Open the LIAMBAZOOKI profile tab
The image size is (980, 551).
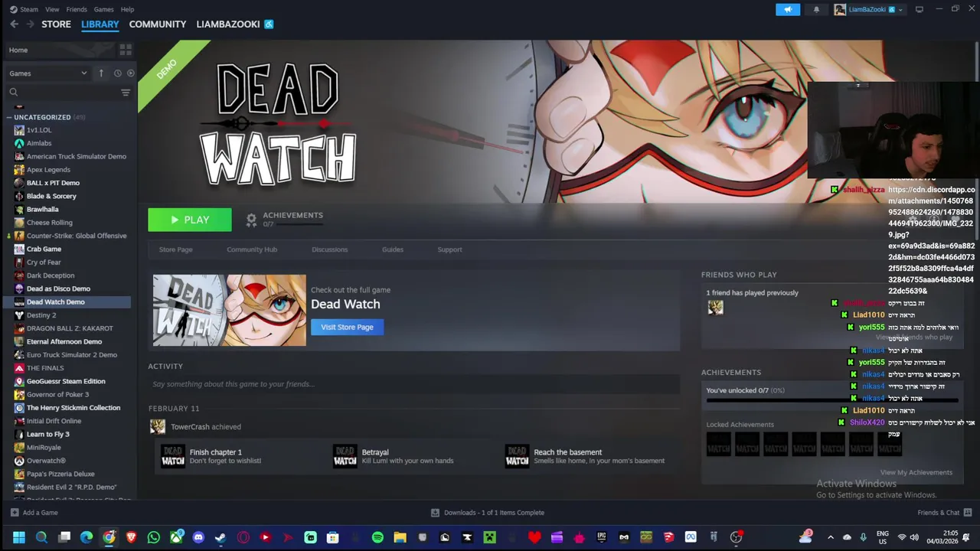(228, 24)
